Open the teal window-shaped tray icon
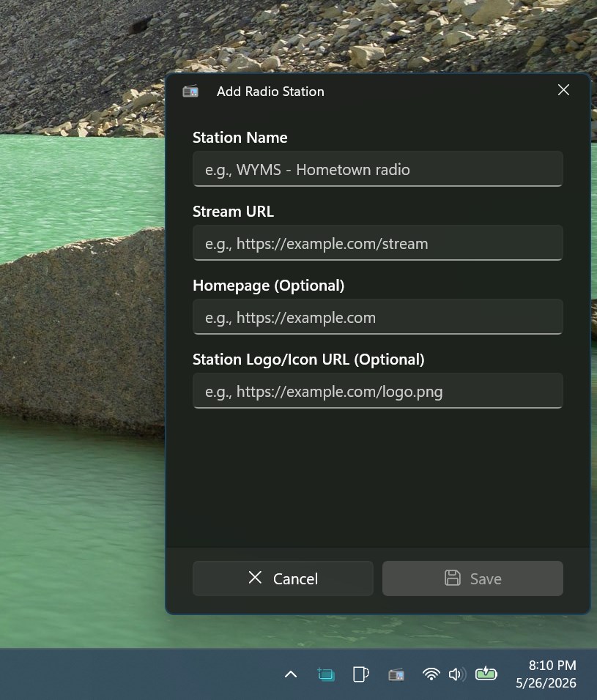This screenshot has height=700, width=597. tap(326, 674)
